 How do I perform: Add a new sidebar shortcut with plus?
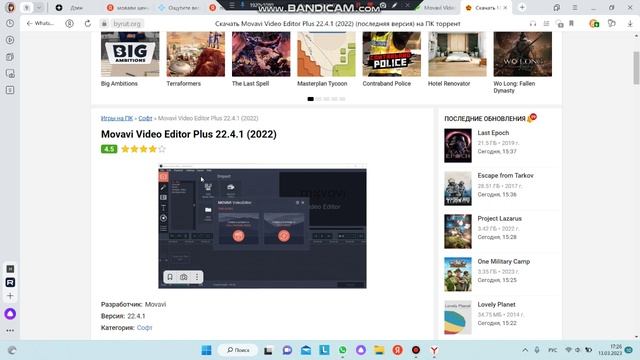click(10, 296)
